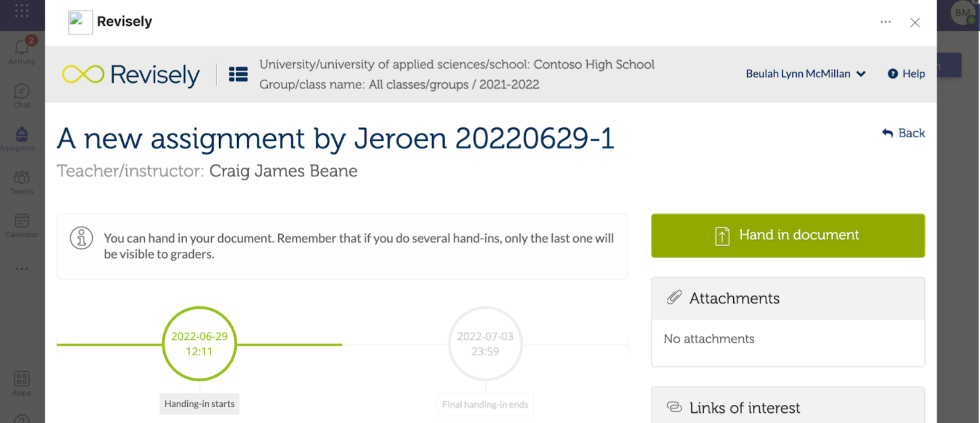Click the Revisely infinity logo

pyautogui.click(x=83, y=74)
